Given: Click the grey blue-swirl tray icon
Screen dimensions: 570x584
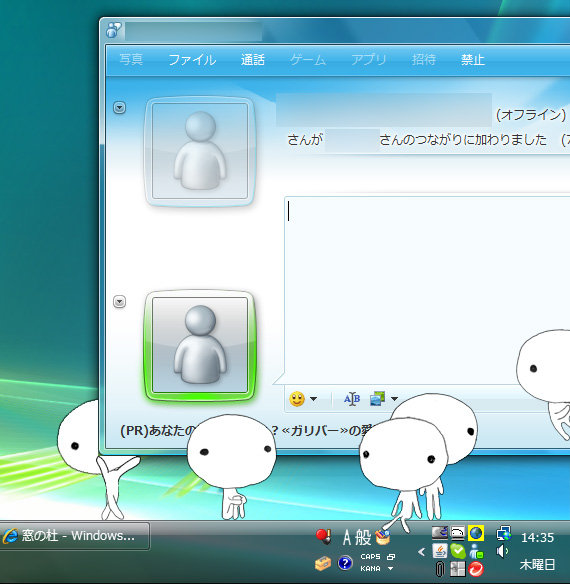Looking at the screenshot, I should [440, 533].
